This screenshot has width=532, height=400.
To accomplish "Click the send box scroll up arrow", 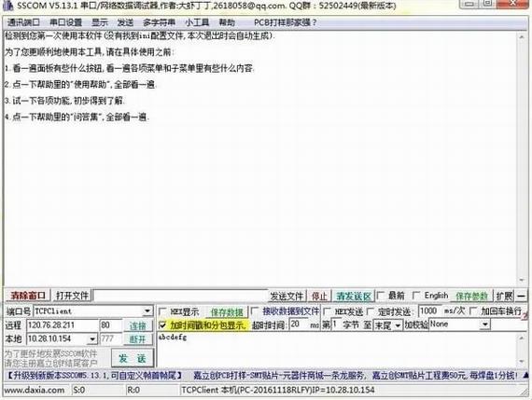I will 522,338.
